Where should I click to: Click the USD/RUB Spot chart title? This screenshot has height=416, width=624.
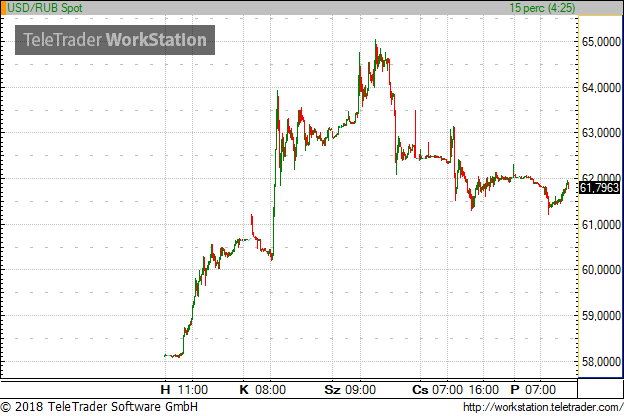pyautogui.click(x=45, y=8)
